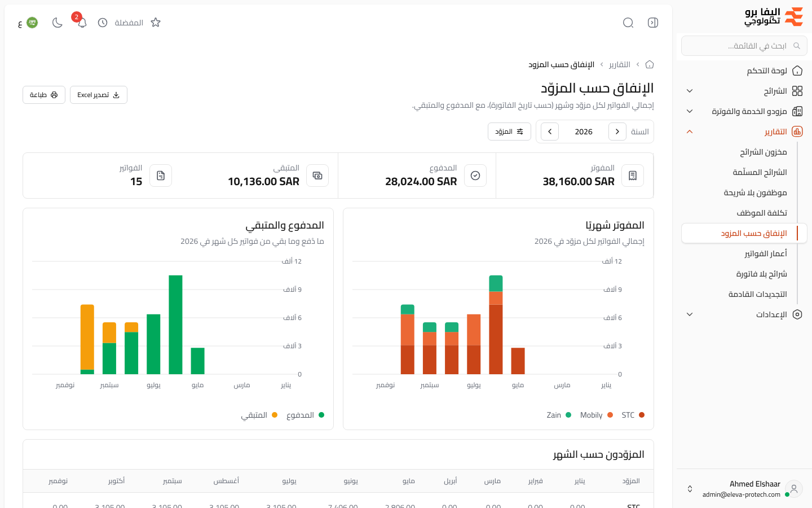Click the لوحة التحكم dashboard icon
The image size is (812, 508).
coord(797,71)
